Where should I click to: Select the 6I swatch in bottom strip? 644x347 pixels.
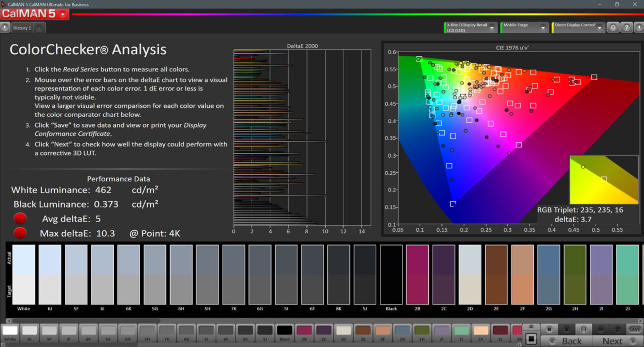69,333
